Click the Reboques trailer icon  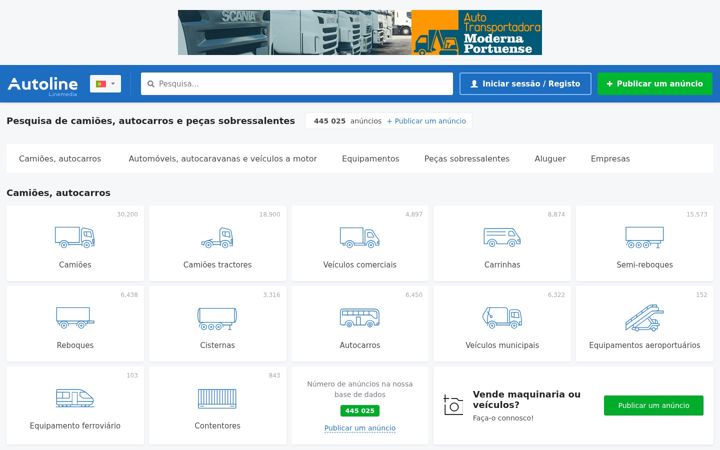click(x=75, y=318)
